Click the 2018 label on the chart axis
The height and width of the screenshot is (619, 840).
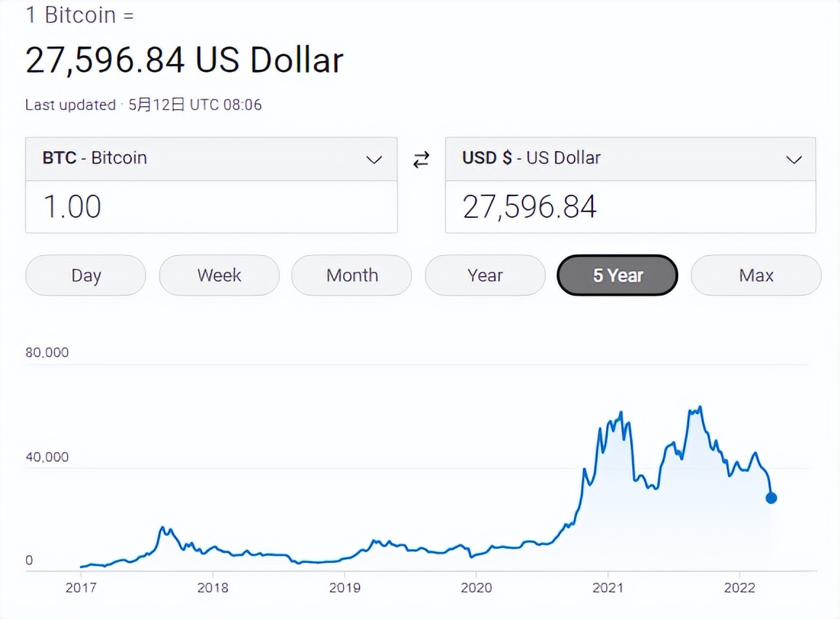click(212, 587)
